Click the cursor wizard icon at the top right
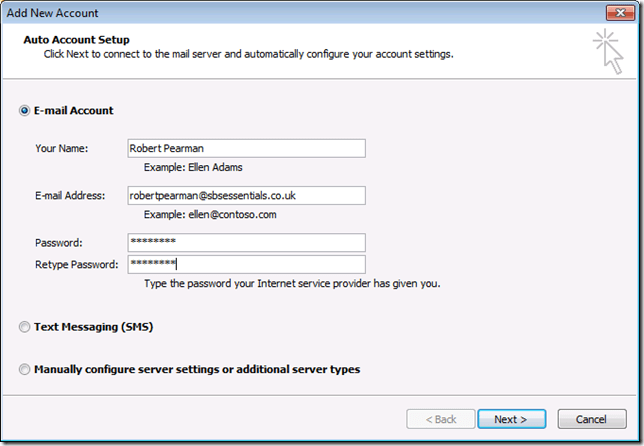This screenshot has width=644, height=446. click(x=609, y=51)
